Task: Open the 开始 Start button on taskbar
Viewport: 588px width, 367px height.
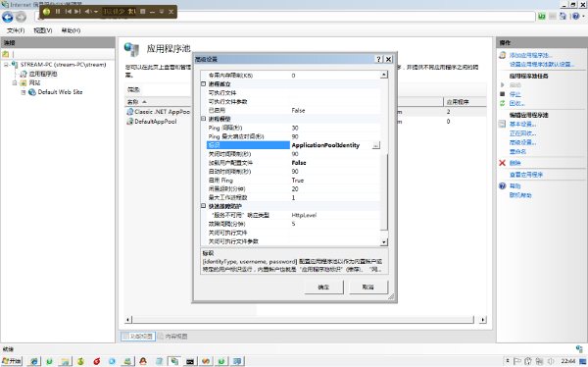Action: (12, 361)
